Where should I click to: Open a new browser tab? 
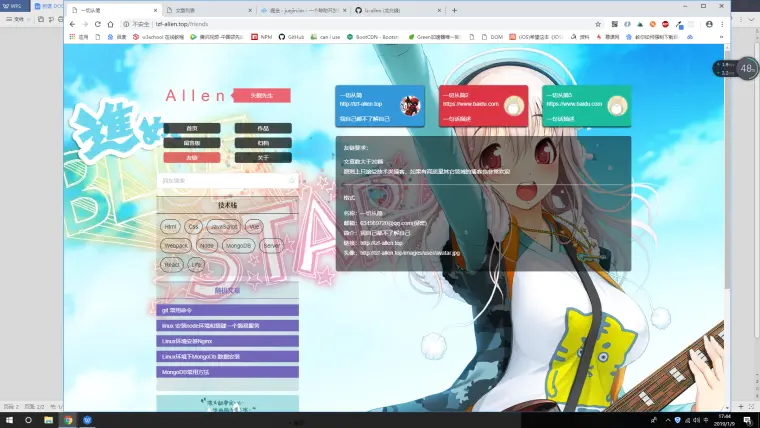pos(454,10)
